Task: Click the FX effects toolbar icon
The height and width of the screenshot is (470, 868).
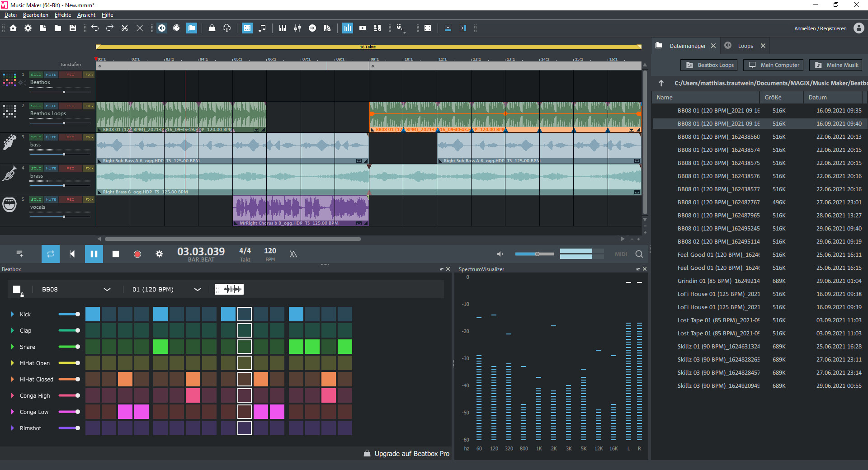Action: [x=313, y=28]
